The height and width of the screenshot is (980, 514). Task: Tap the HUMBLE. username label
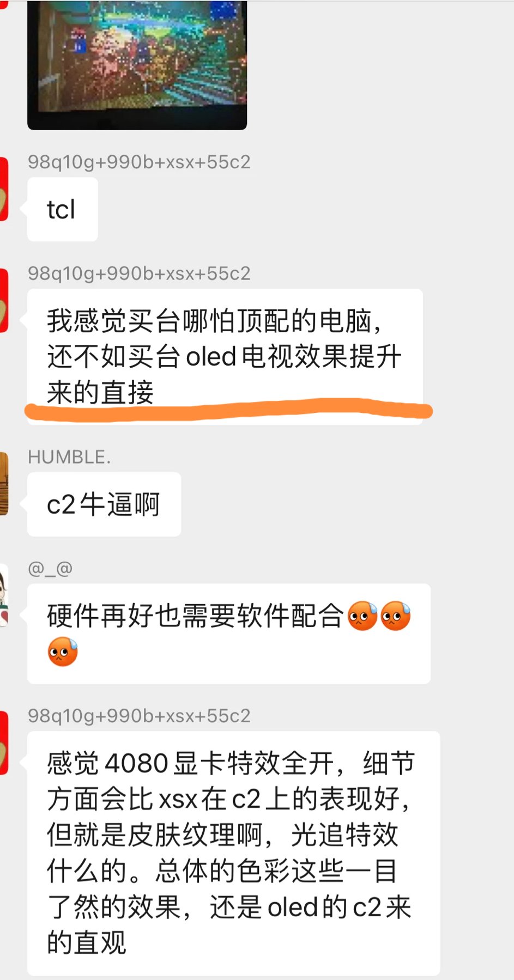(x=69, y=457)
